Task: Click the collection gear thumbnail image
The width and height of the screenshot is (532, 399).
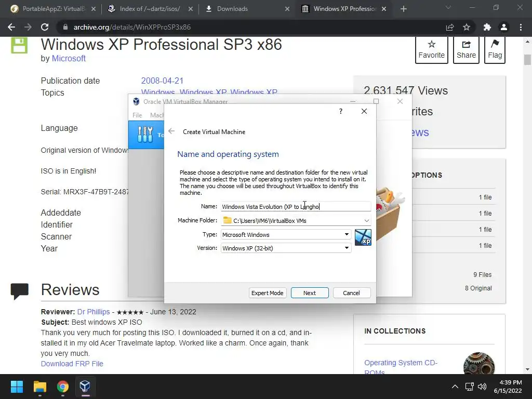Action: (479, 363)
